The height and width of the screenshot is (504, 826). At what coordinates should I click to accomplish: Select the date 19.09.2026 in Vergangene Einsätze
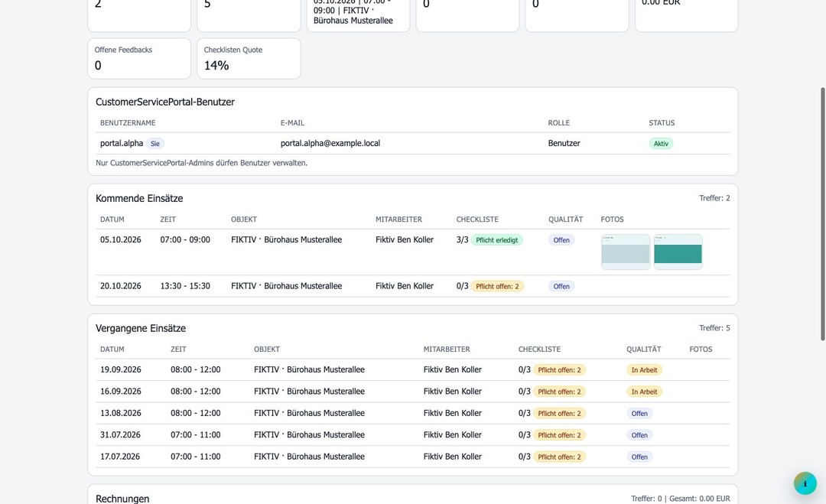point(121,369)
